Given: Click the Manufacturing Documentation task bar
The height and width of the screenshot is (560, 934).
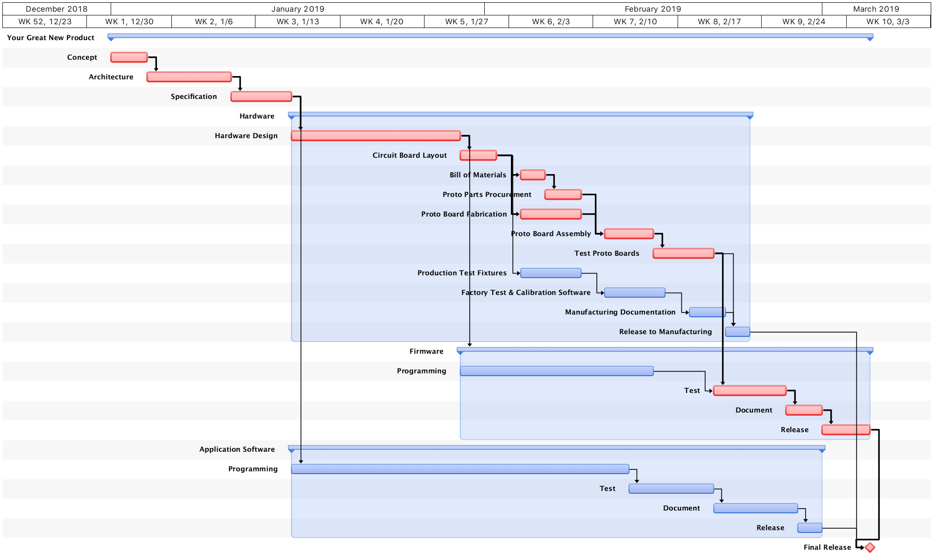Looking at the screenshot, I should click(707, 312).
